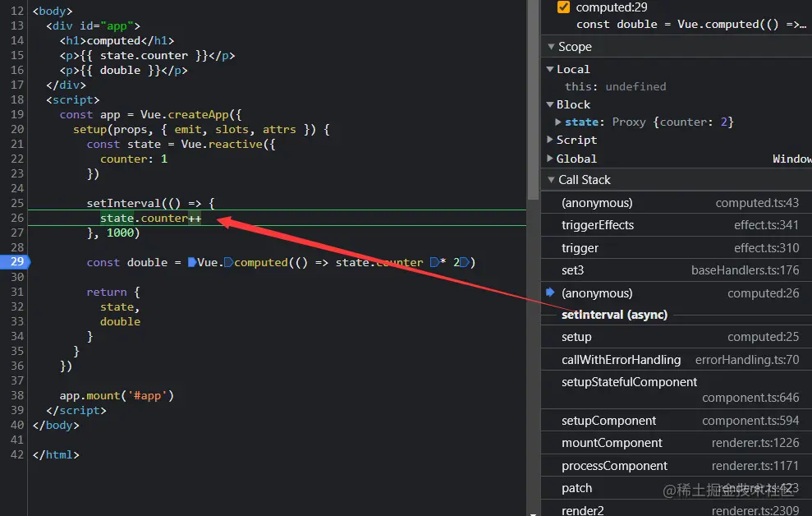812x516 pixels.
Task: Select the setup computed:25 frame
Action: (x=677, y=337)
